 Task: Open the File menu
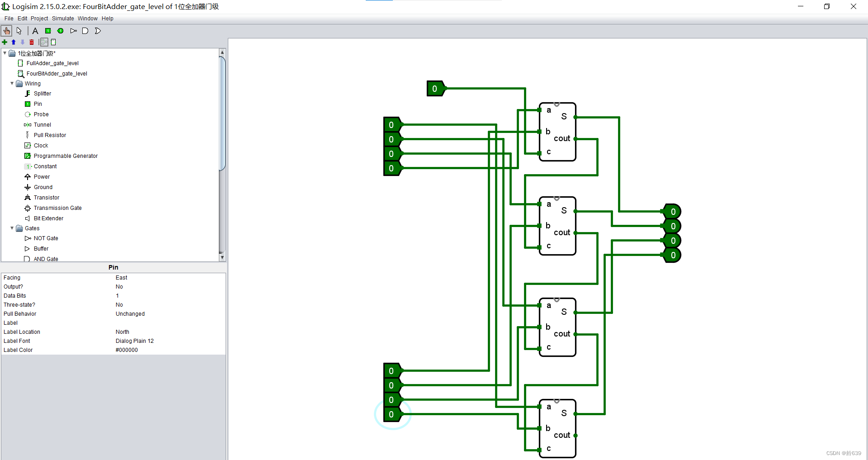(9, 19)
